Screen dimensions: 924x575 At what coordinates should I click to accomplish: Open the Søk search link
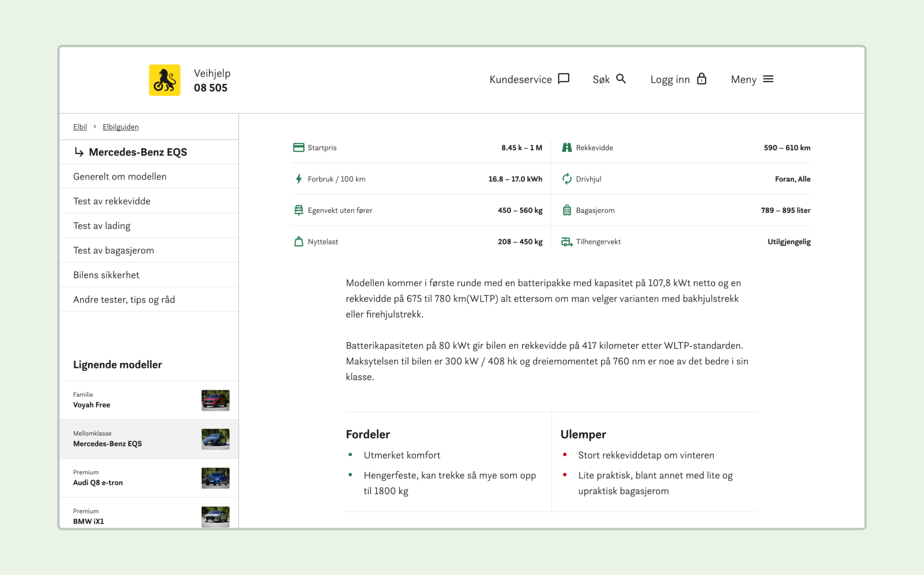tap(609, 79)
